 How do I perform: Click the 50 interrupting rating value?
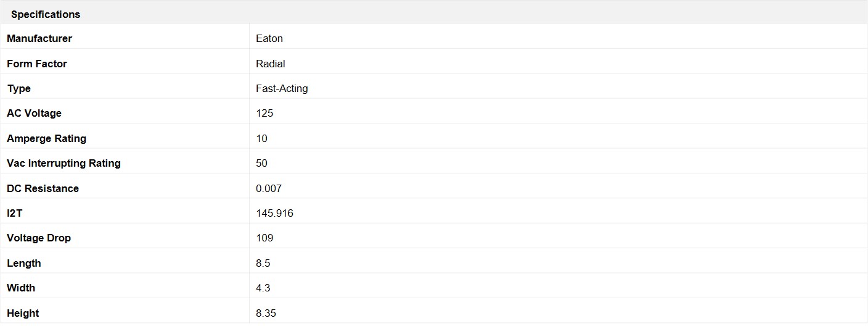(262, 163)
